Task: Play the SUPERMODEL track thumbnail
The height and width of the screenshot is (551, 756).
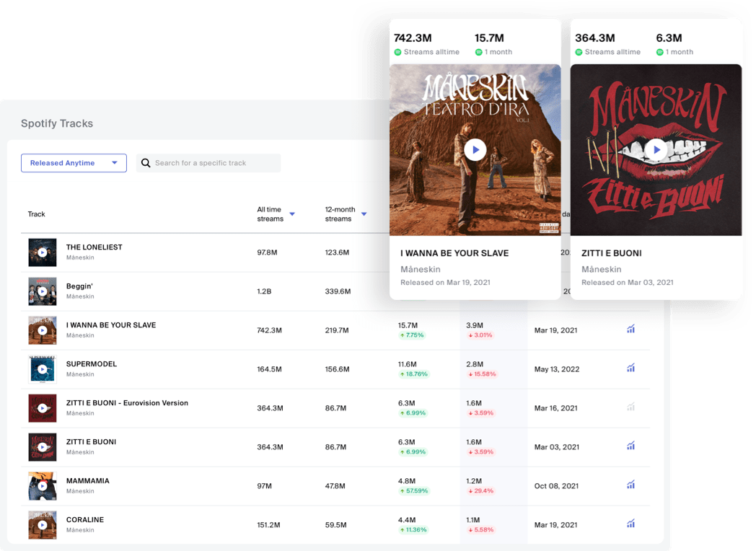Action: [42, 369]
